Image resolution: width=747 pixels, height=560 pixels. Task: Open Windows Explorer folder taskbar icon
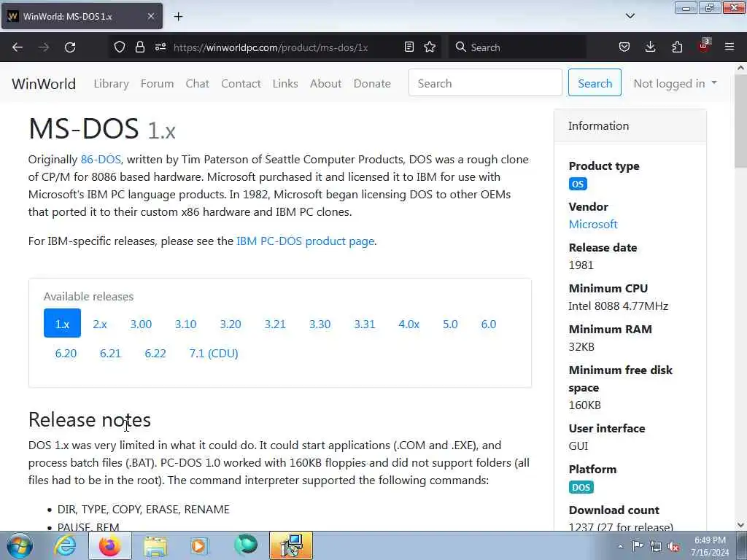155,545
